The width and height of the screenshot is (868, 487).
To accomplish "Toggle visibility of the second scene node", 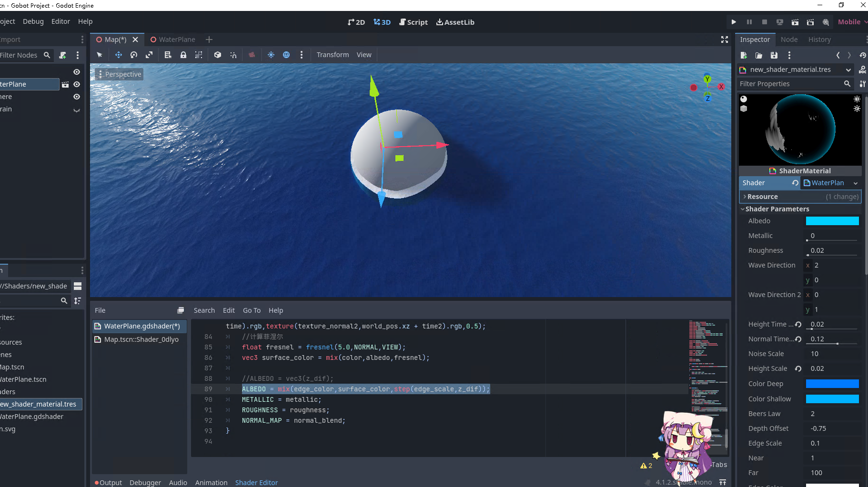I will pyautogui.click(x=77, y=97).
